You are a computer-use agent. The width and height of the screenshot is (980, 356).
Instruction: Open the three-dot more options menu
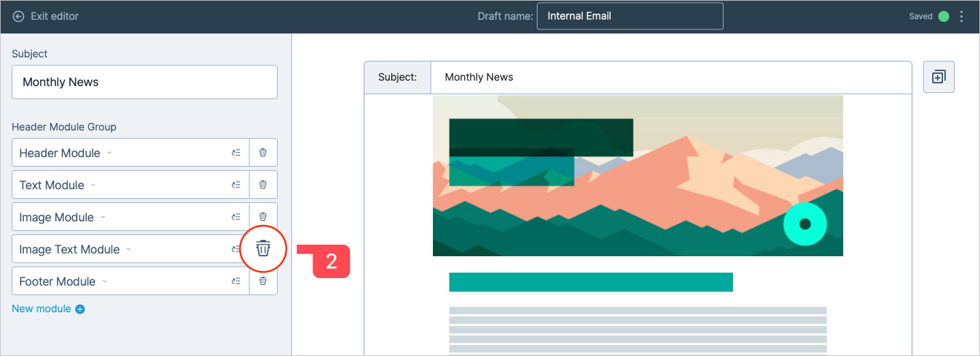962,16
